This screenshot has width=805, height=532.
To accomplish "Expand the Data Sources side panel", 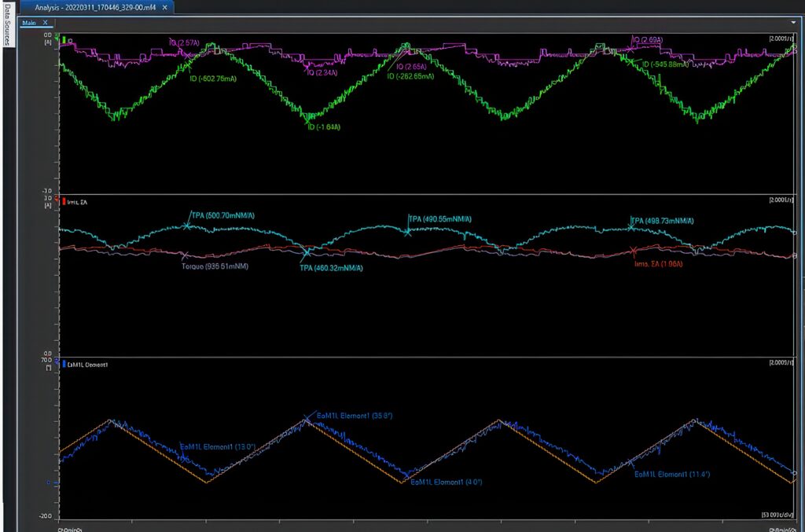I will [6, 31].
